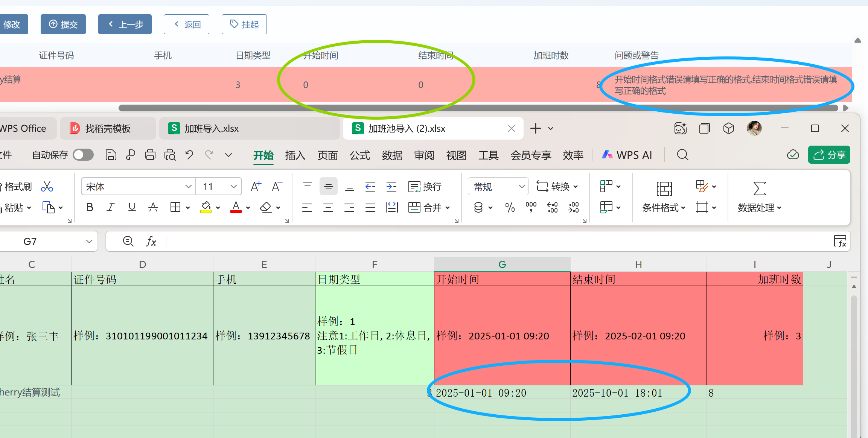Toggle the 换行 wrap text button
The image size is (868, 438).
pyautogui.click(x=425, y=187)
